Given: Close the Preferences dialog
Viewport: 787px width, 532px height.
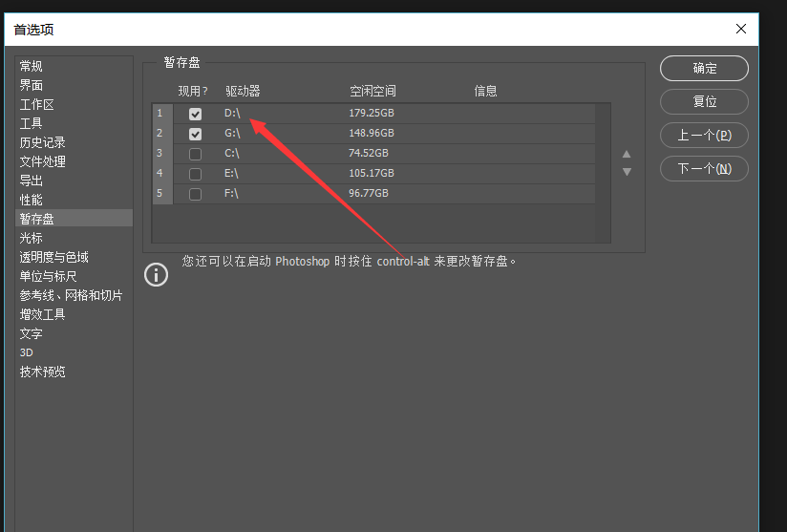Looking at the screenshot, I should pos(741,29).
